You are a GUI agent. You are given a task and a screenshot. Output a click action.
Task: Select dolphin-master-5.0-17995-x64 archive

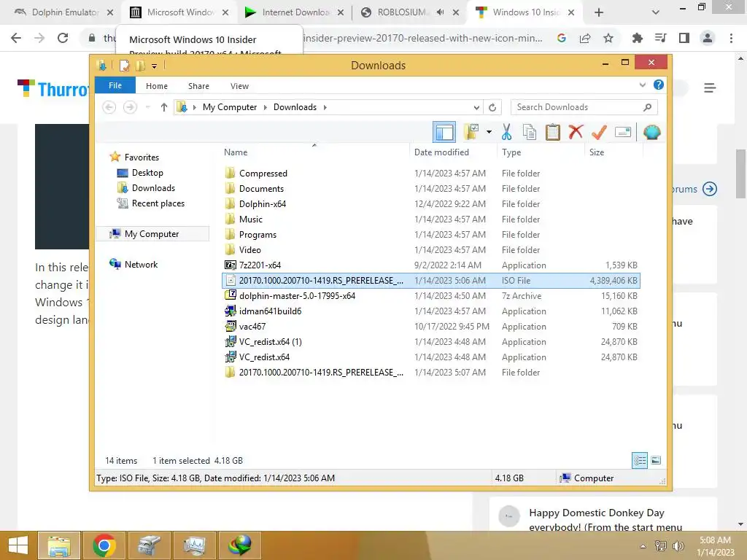tap(297, 296)
